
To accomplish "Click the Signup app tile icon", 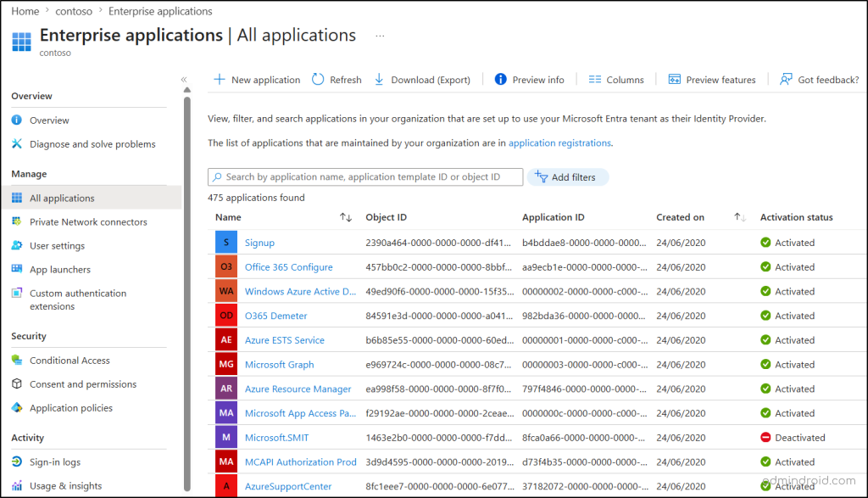I will click(226, 242).
